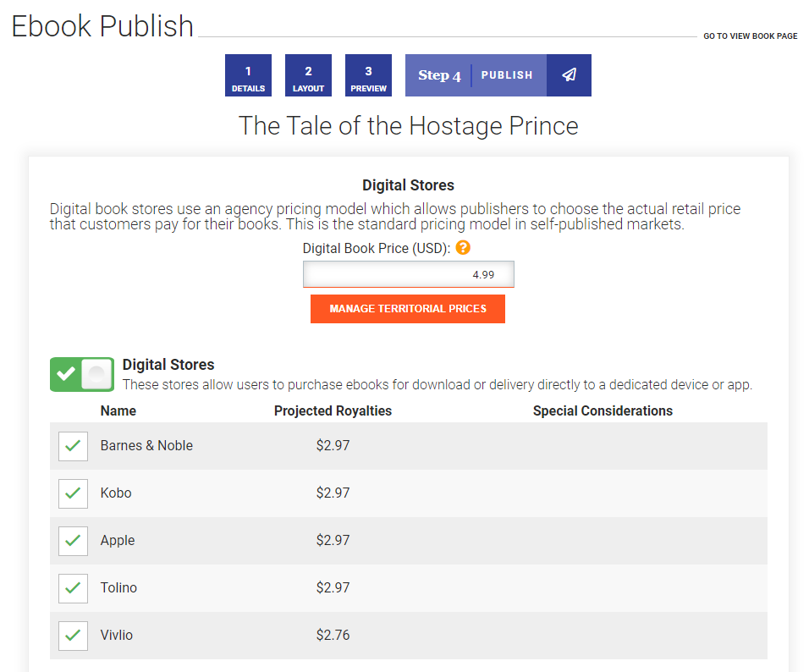Click Tolino's $2.97 royalty value
Image resolution: width=809 pixels, height=672 pixels.
pyautogui.click(x=333, y=588)
